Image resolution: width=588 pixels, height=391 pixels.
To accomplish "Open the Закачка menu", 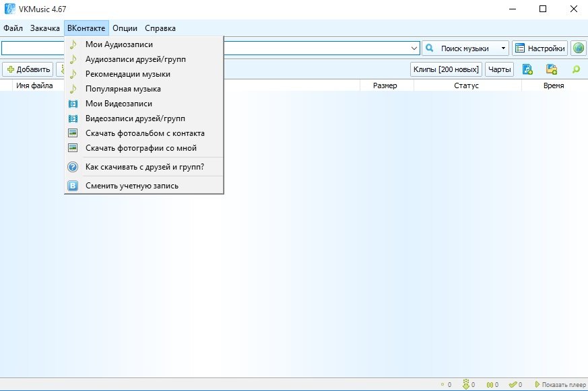I will click(x=45, y=28).
